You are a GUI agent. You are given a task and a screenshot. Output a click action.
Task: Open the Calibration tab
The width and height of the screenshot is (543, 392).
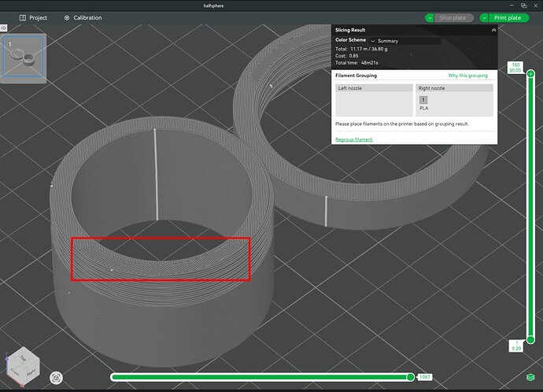pos(83,17)
